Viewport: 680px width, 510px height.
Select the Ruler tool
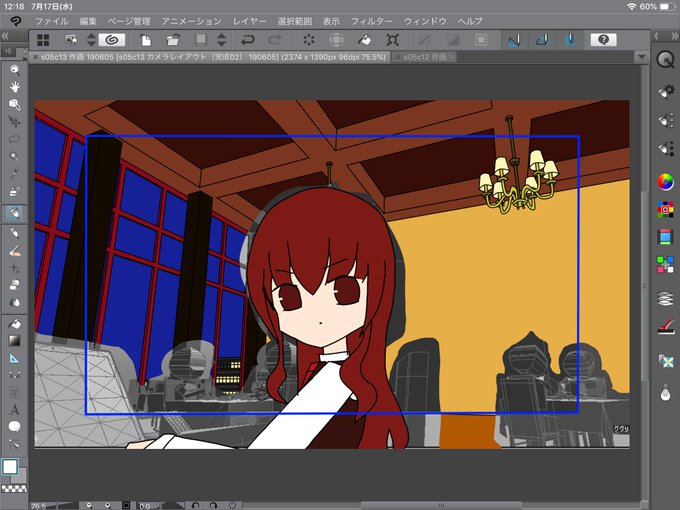(x=15, y=358)
